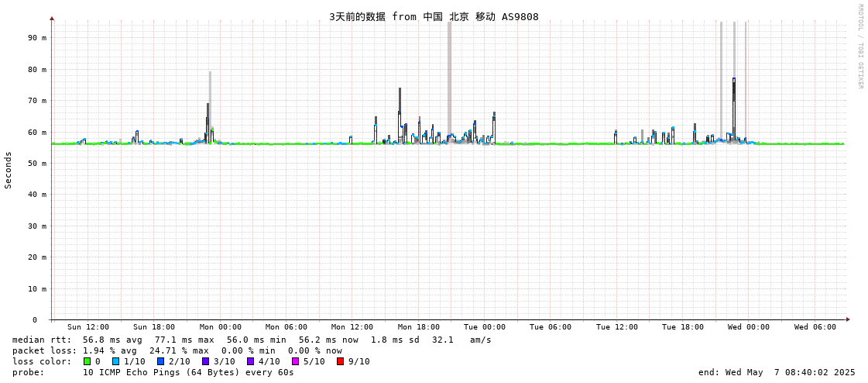Click the 'Mon 18:00' time label
This screenshot has height=383, width=868.
418,327
